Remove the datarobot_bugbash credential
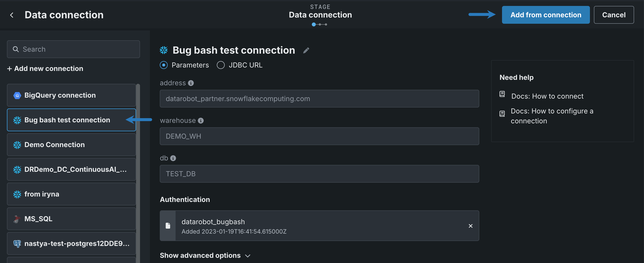This screenshot has width=644, height=263. (470, 226)
